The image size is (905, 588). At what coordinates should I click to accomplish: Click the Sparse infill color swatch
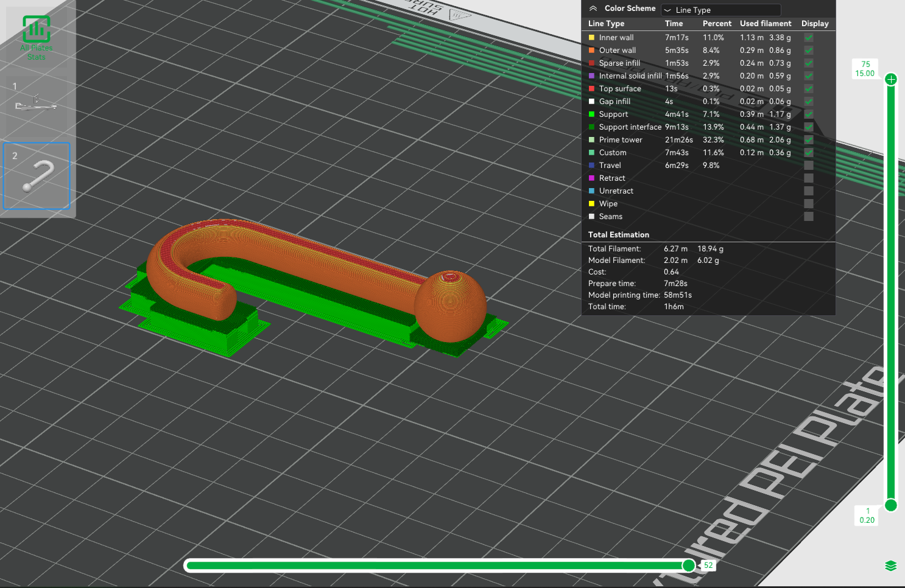pyautogui.click(x=591, y=63)
